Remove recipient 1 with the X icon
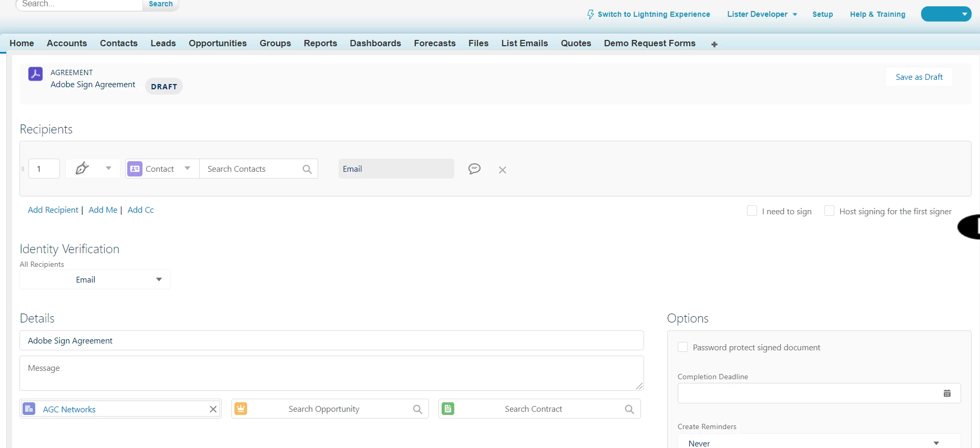The width and height of the screenshot is (980, 448). (503, 170)
